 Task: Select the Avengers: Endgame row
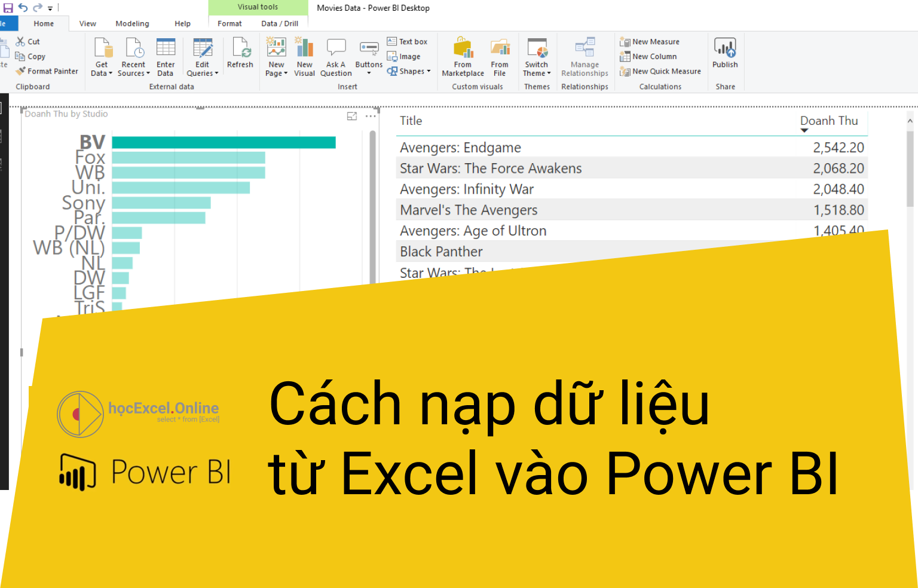click(632, 147)
